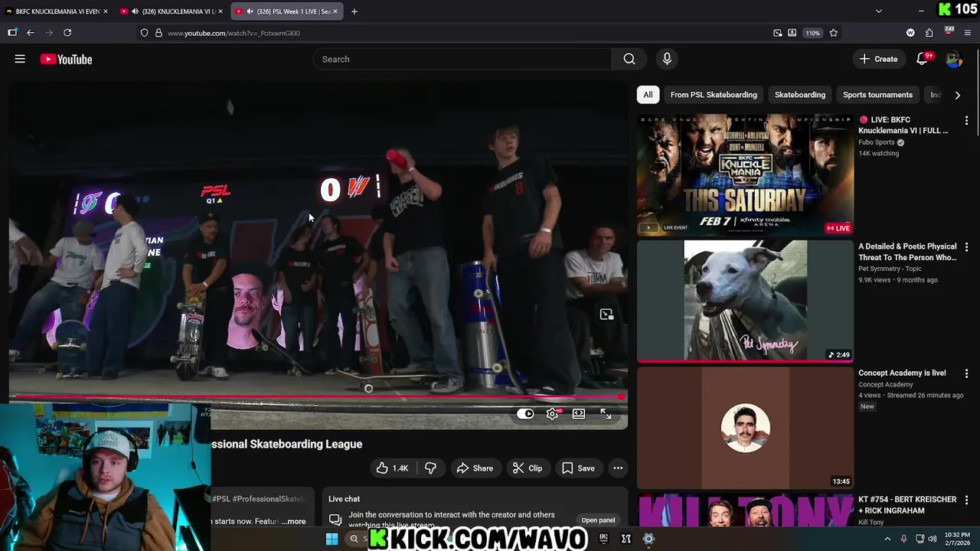Open the account avatar menu

tap(953, 59)
